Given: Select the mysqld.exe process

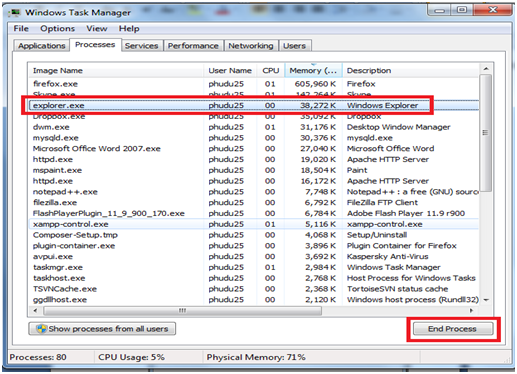Looking at the screenshot, I should click(254, 138).
